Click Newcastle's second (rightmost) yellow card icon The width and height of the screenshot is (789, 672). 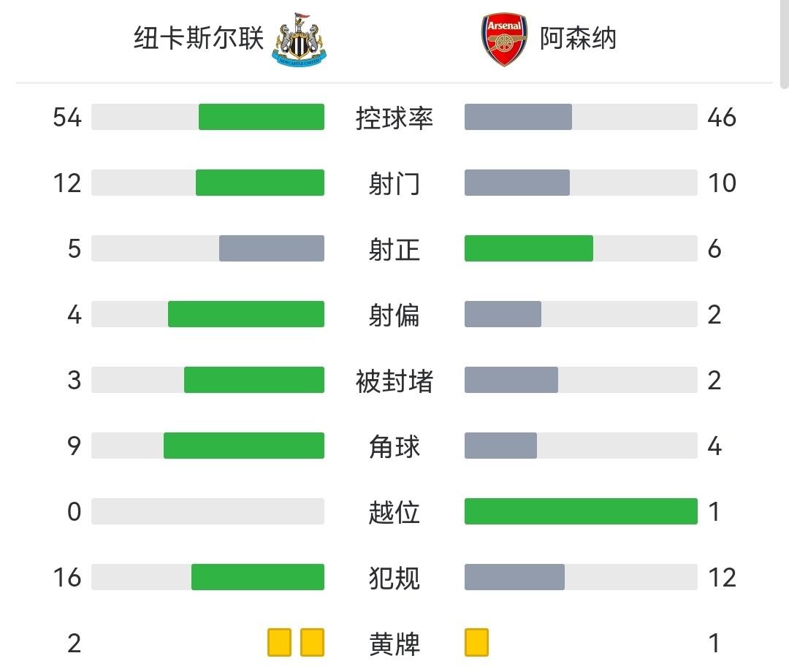pyautogui.click(x=313, y=643)
